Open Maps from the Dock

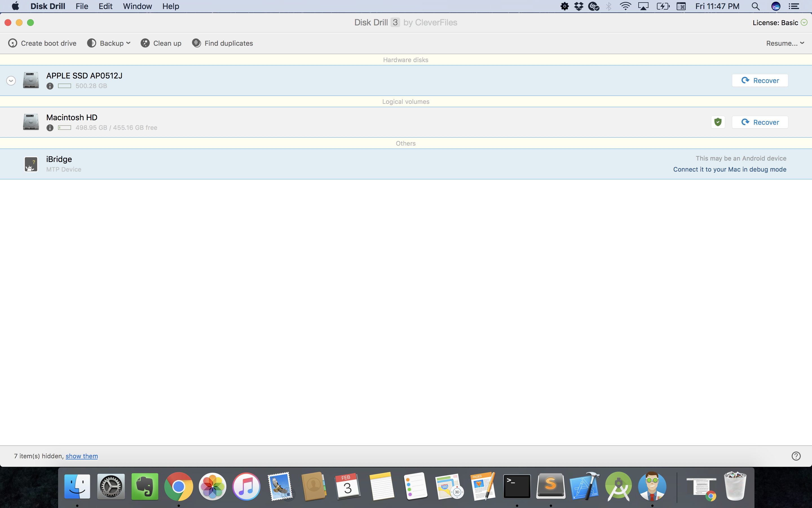pos(449,486)
